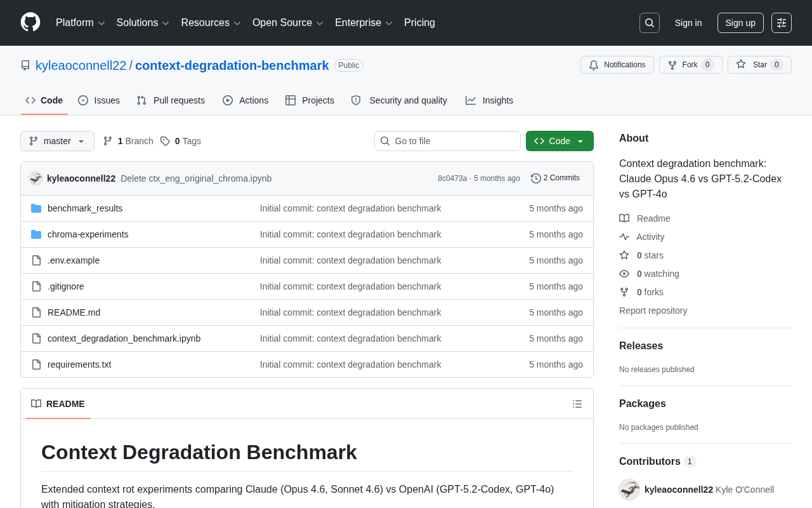The image size is (812, 508).
Task: Click the requirements.txt file icon
Action: pyautogui.click(x=36, y=364)
